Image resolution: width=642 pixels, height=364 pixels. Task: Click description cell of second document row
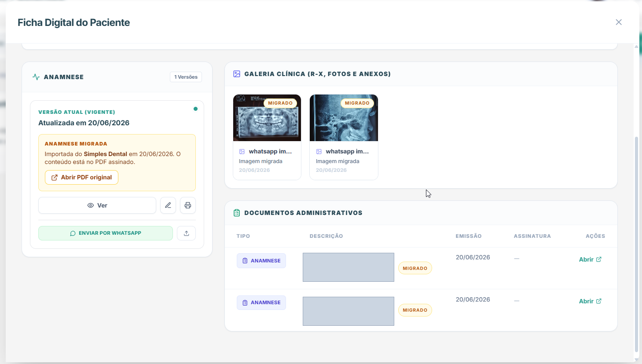[349, 311]
